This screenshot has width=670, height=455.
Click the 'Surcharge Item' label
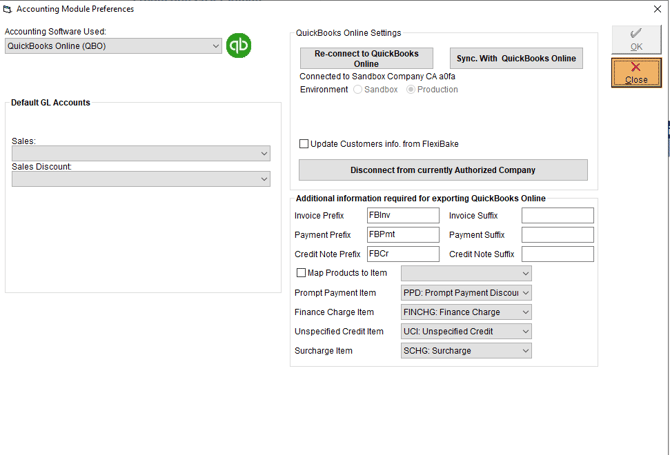[x=323, y=351]
